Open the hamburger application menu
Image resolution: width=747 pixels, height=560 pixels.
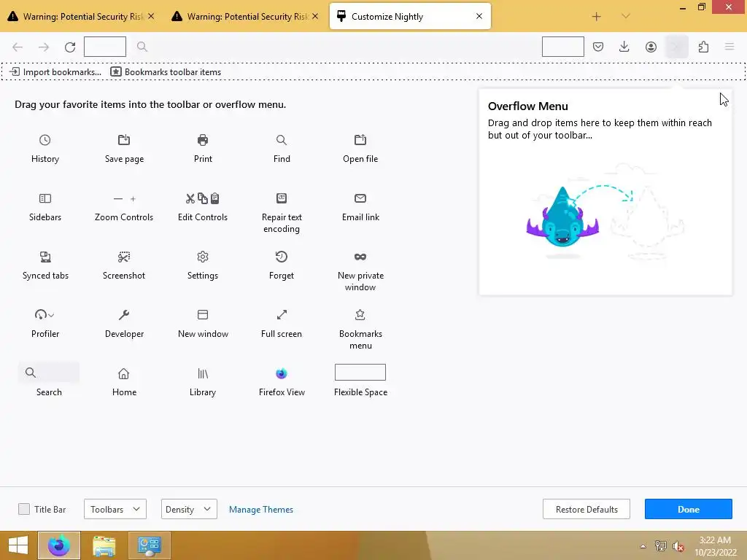click(x=729, y=47)
